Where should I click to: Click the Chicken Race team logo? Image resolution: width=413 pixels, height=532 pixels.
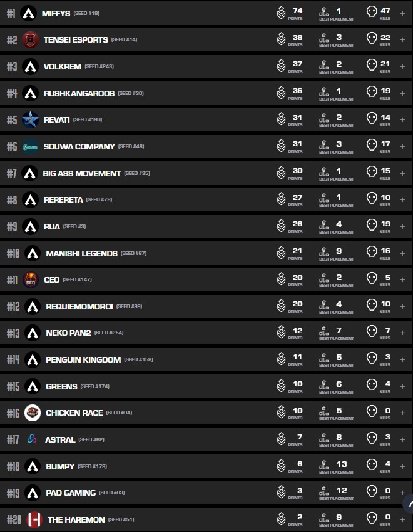(32, 413)
